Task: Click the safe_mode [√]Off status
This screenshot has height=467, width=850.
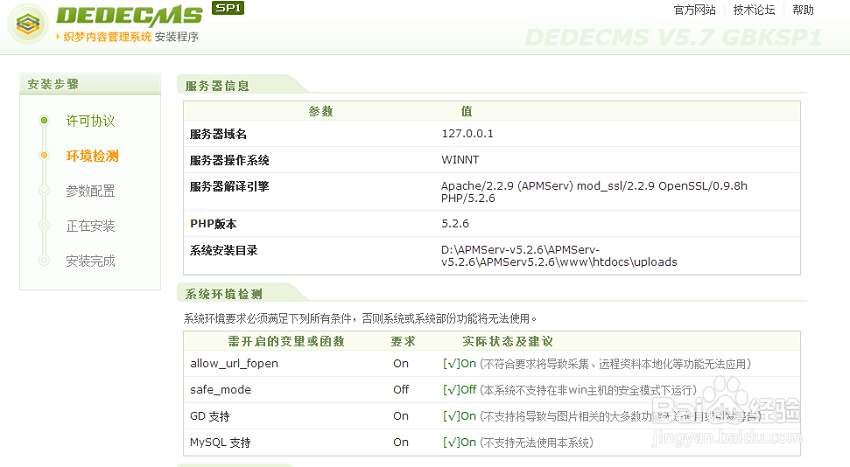Action: 460,389
